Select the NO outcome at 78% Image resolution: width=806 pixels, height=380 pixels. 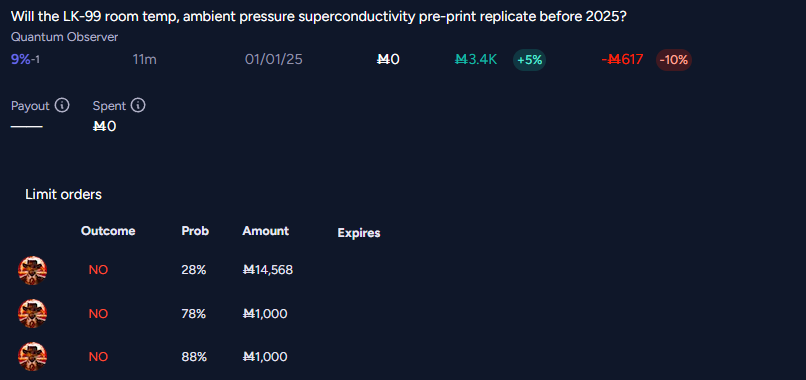[98, 314]
